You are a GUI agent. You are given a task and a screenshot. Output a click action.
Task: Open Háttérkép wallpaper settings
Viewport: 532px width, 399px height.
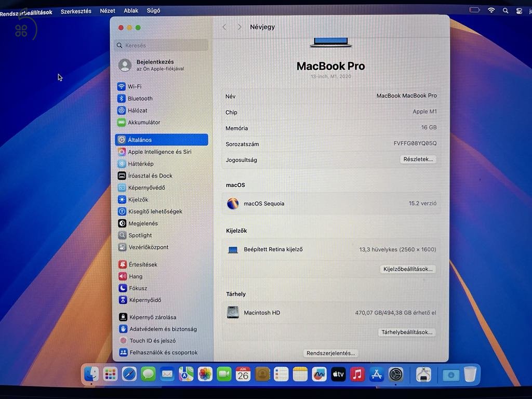point(136,164)
